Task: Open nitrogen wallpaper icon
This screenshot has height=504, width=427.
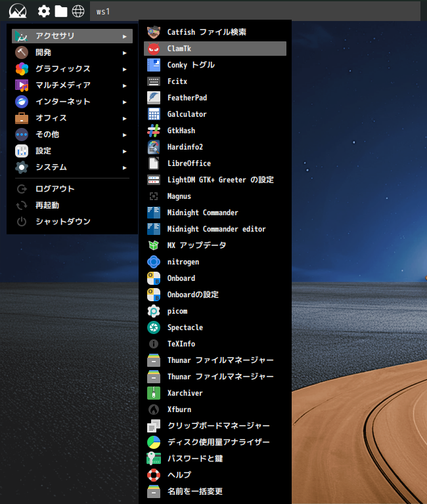Action: [154, 262]
